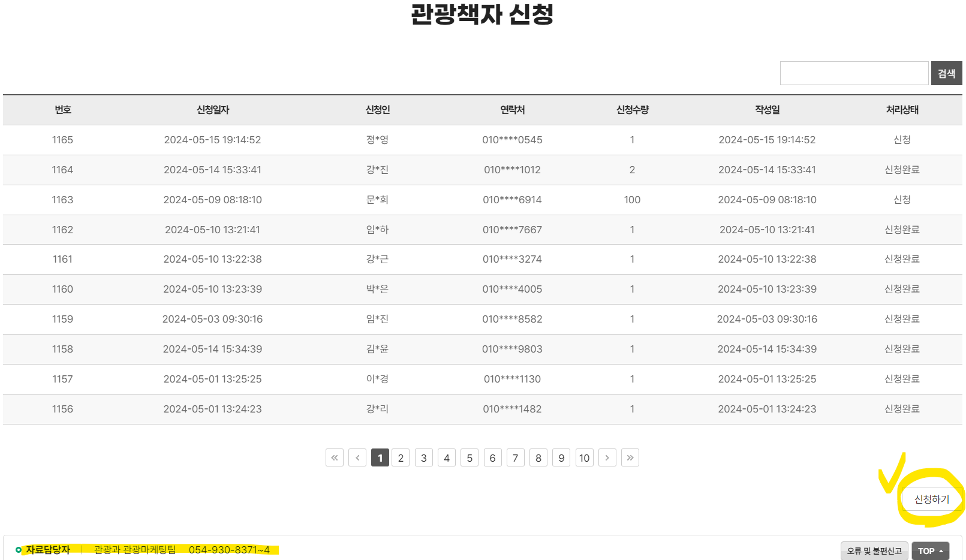Click phone number 010****0545
Viewport: 966px width, 560px height.
[513, 140]
